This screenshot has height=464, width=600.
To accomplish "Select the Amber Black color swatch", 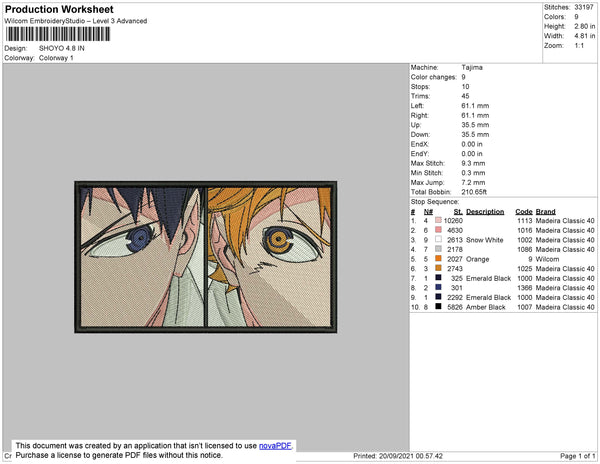I will point(438,306).
